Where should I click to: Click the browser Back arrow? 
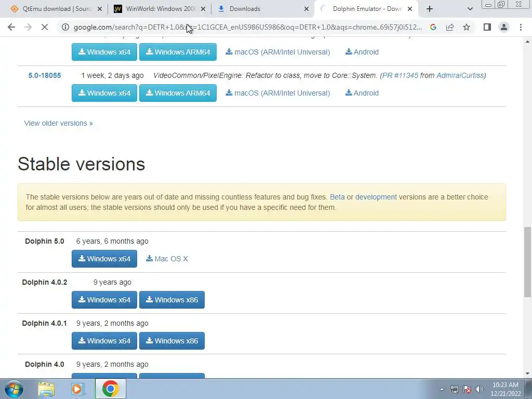pyautogui.click(x=11, y=27)
